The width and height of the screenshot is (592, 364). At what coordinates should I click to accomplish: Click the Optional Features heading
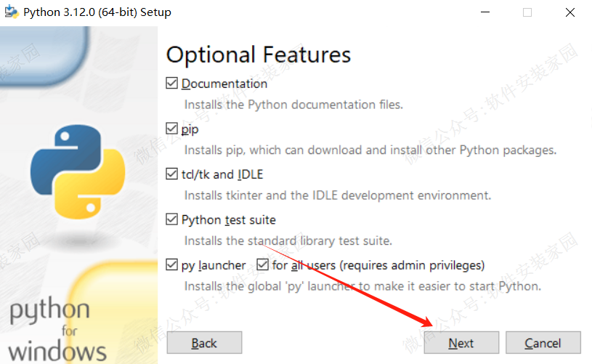coord(259,55)
